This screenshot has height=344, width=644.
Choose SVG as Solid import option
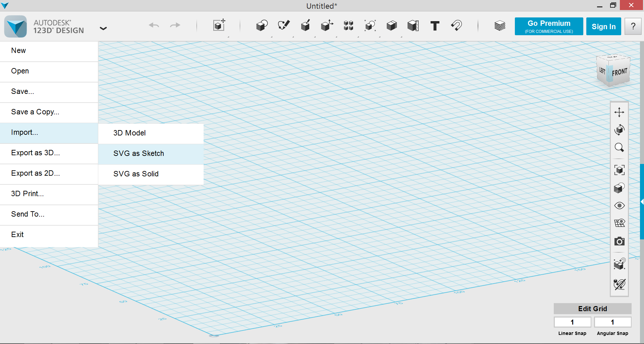click(x=151, y=174)
